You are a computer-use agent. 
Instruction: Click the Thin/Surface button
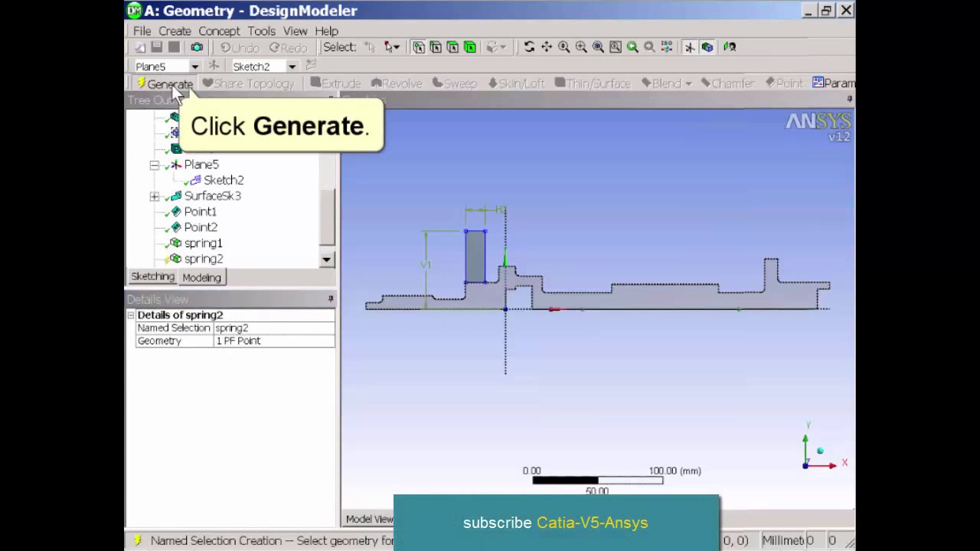coord(593,83)
